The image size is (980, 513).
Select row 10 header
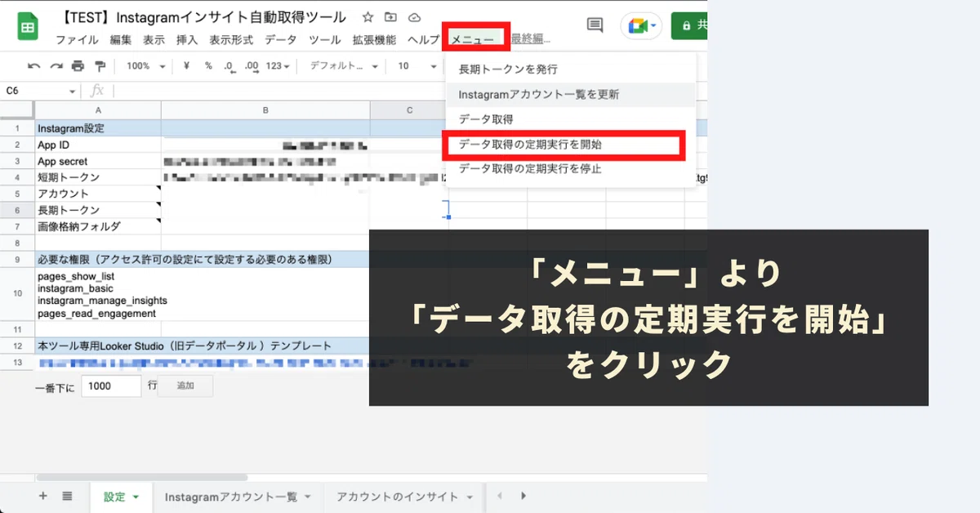pos(17,294)
